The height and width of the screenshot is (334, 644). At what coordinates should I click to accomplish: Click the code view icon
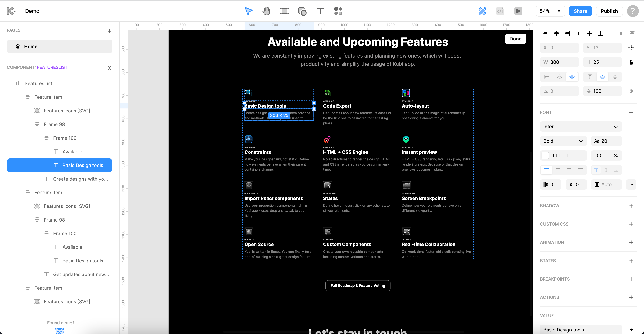click(x=500, y=11)
